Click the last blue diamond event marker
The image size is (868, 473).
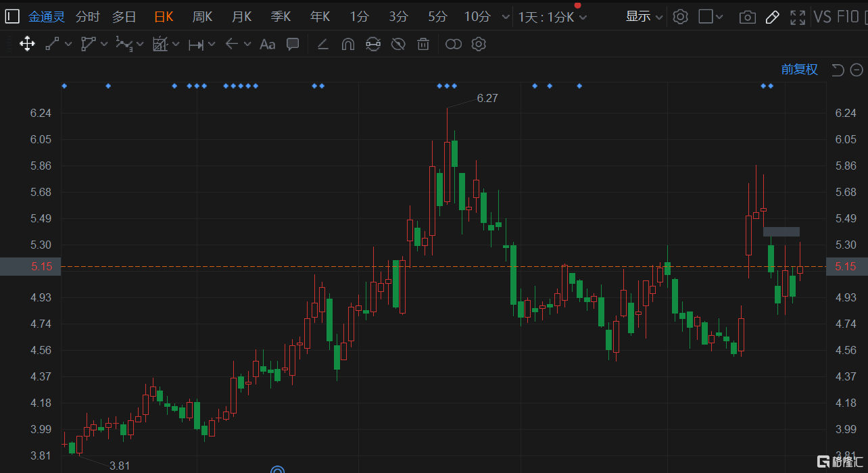[x=771, y=86]
